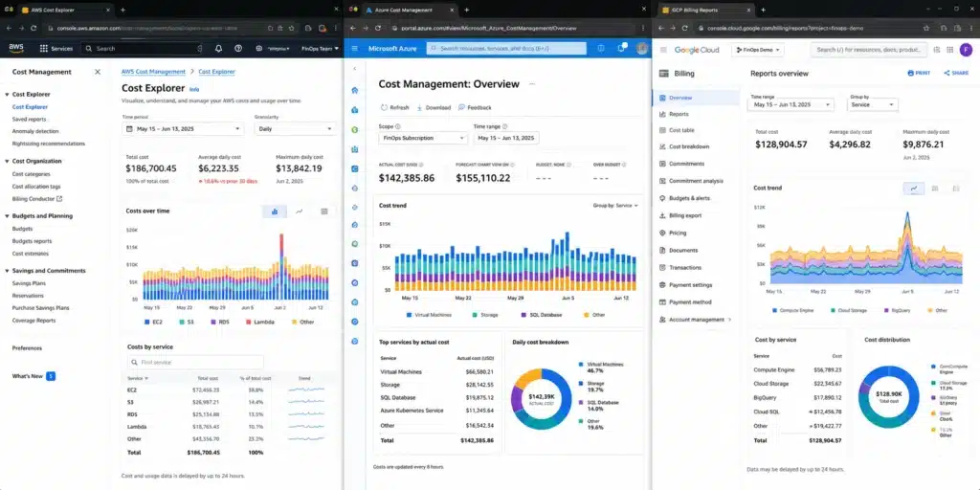Switch AWS Costs over time to line chart
The height and width of the screenshot is (490, 980).
click(300, 212)
